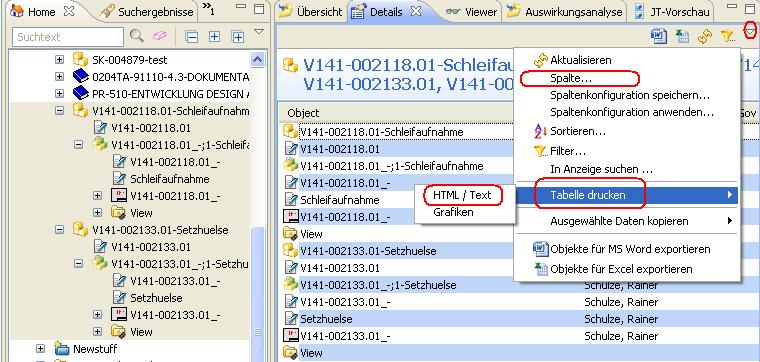This screenshot has height=362, width=760.
Task: Collapse the V141-002133.01_-;1-Setzhu tree node
Action: (79, 264)
